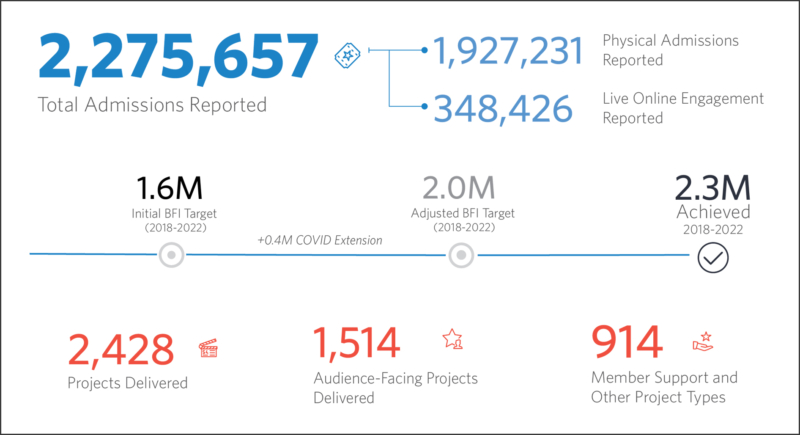Image resolution: width=800 pixels, height=435 pixels.
Task: Click the checkmark circle under 2.3M Achieved
Action: [x=712, y=256]
